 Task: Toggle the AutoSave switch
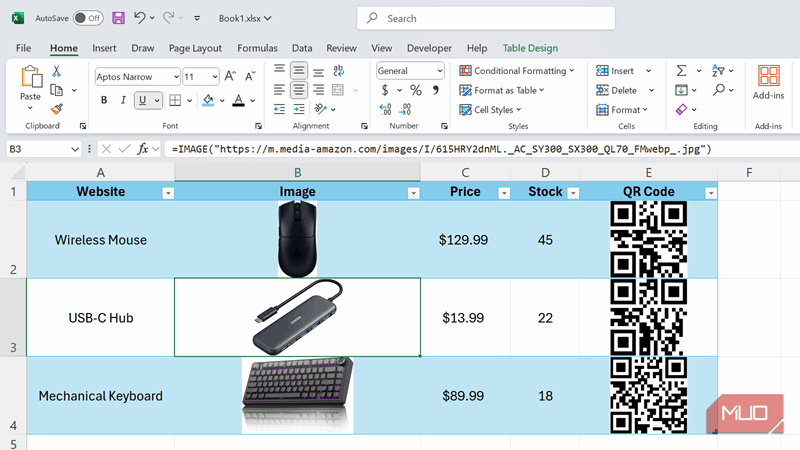click(x=88, y=18)
